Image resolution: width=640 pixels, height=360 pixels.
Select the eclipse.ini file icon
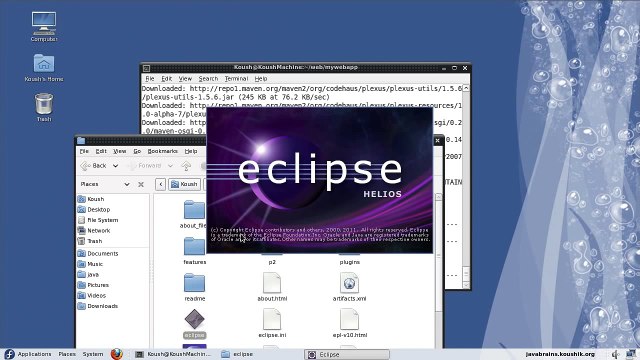pyautogui.click(x=272, y=319)
